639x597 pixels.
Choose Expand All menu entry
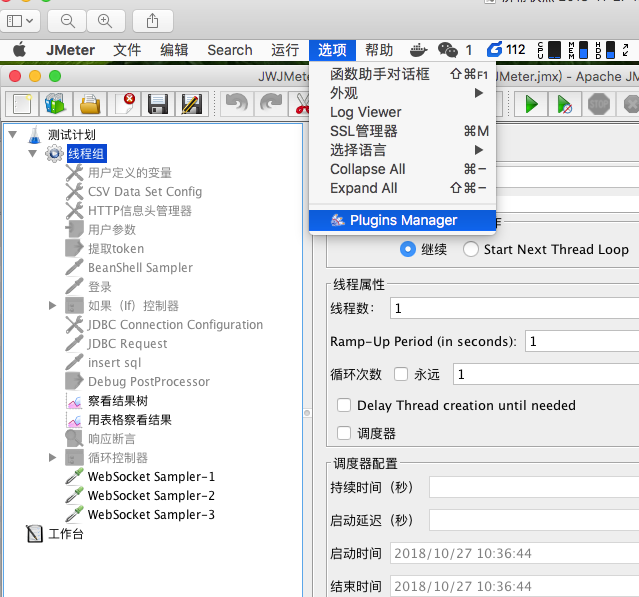tap(402, 188)
